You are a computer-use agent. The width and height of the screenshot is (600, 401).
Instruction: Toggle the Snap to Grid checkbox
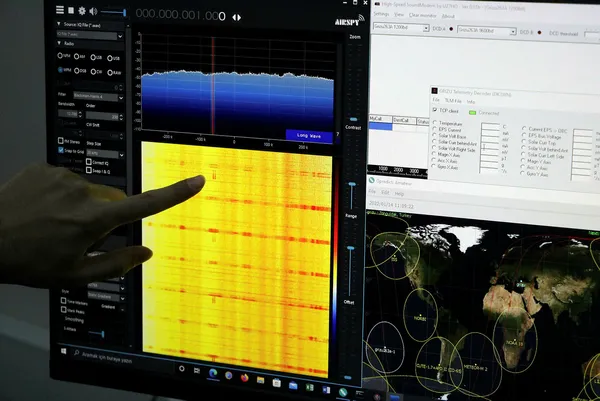point(61,149)
